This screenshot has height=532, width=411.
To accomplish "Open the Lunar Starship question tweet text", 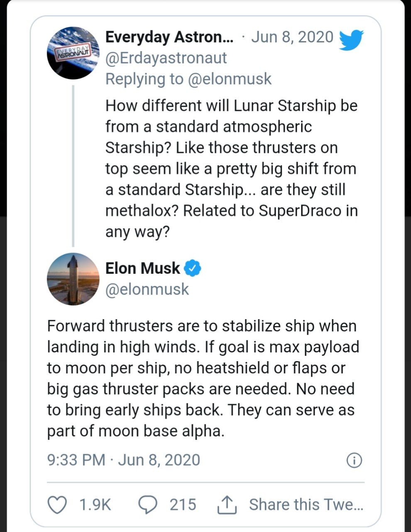I will tap(231, 169).
